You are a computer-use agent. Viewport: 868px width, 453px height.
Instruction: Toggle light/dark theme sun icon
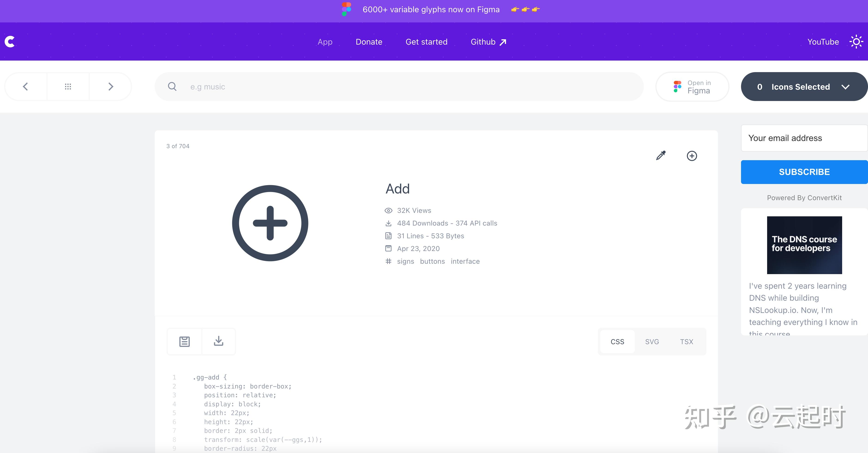[x=856, y=42]
